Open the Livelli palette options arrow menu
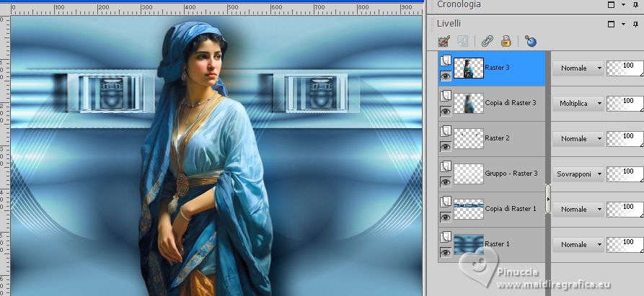This screenshot has height=296, width=644. (624, 24)
